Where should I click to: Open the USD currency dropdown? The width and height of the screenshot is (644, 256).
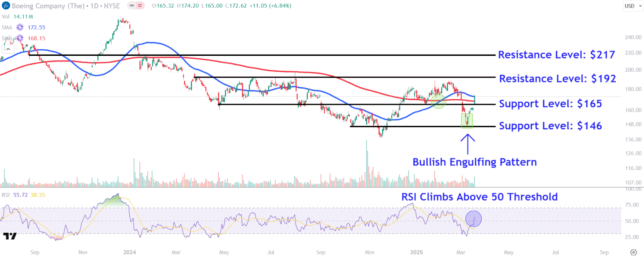tap(630, 6)
